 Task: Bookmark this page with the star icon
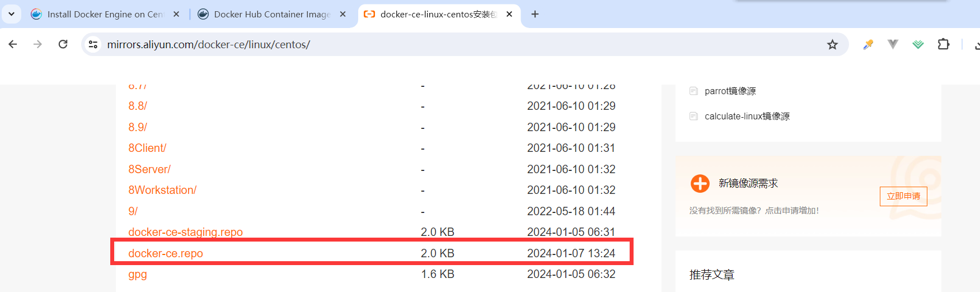(x=832, y=44)
